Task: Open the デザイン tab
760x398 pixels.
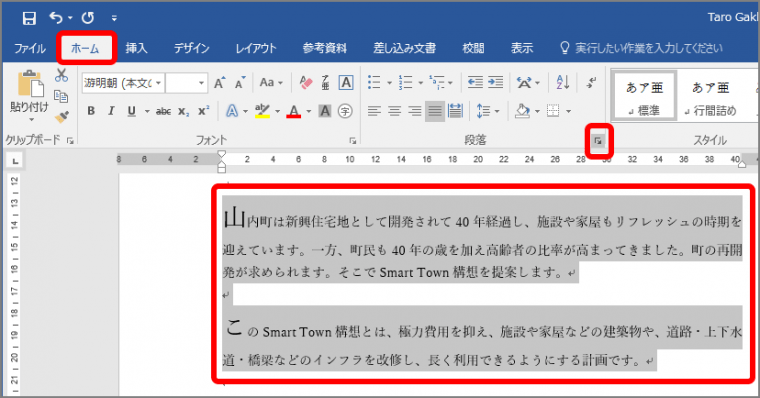Action: [192, 48]
